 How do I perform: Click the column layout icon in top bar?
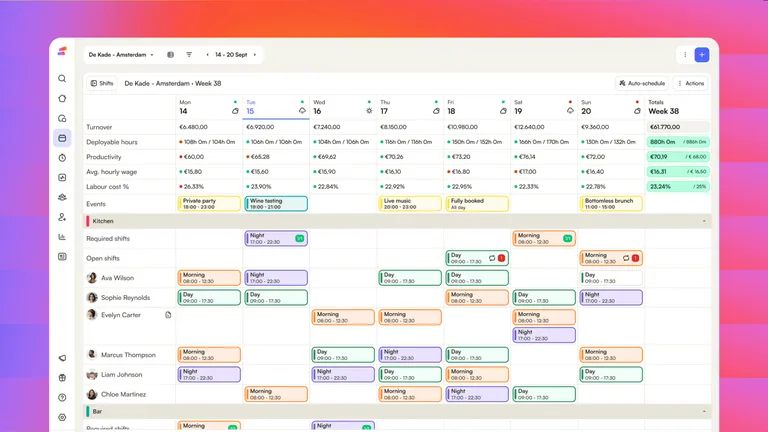click(170, 55)
